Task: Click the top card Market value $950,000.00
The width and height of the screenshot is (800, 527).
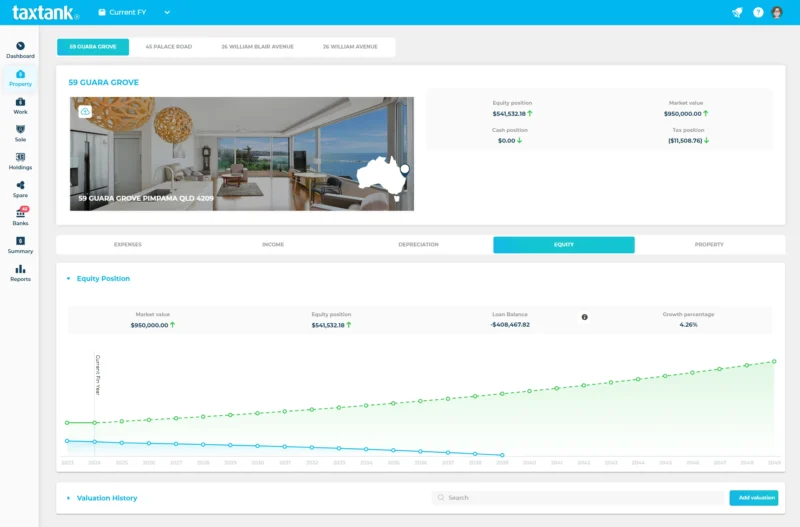Action: point(686,113)
